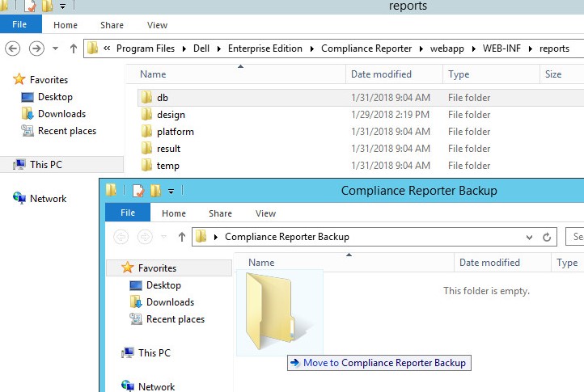Image resolution: width=584 pixels, height=392 pixels.
Task: Sort by Name column in reports window
Action: [x=235, y=74]
